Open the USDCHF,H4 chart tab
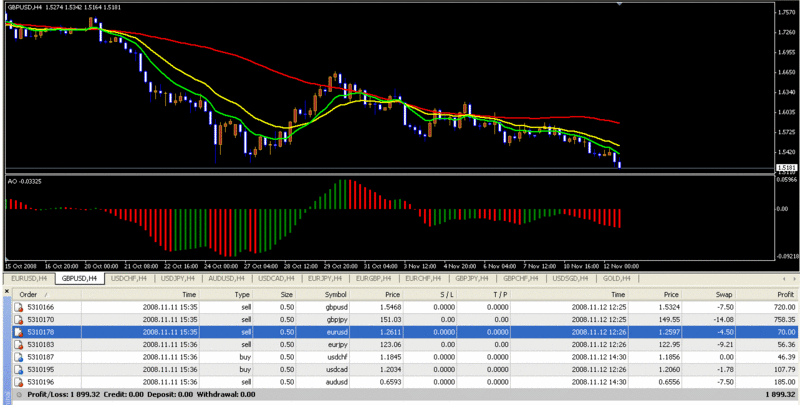The image size is (800, 405). point(129,279)
